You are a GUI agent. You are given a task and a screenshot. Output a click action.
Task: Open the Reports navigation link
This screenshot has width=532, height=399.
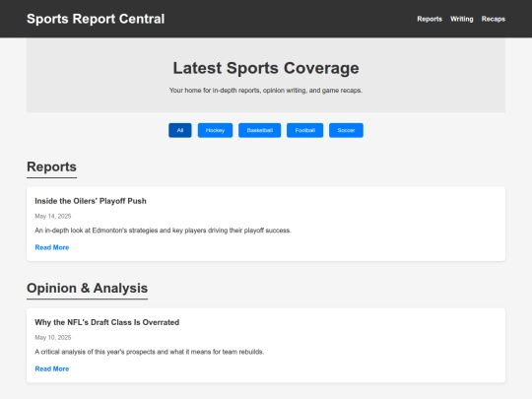(430, 19)
